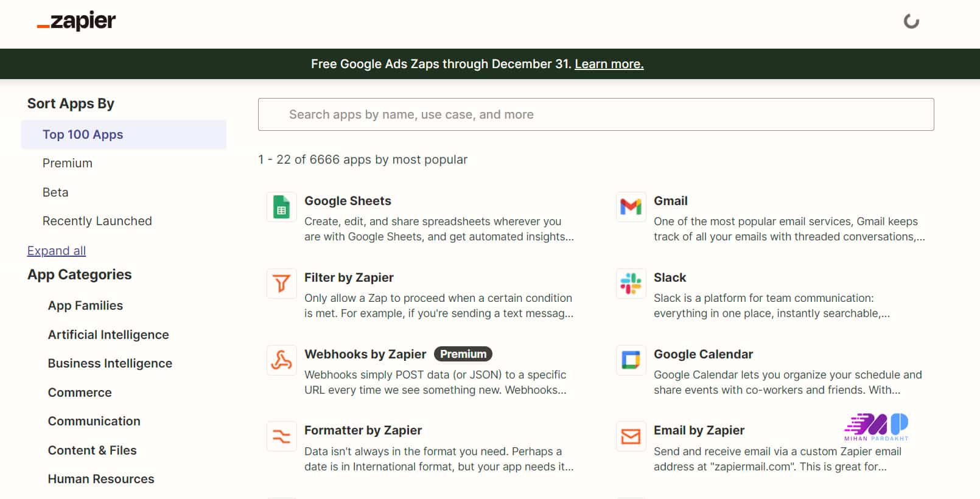Go to Zapier home via logo
The width and height of the screenshot is (980, 499).
click(x=76, y=22)
